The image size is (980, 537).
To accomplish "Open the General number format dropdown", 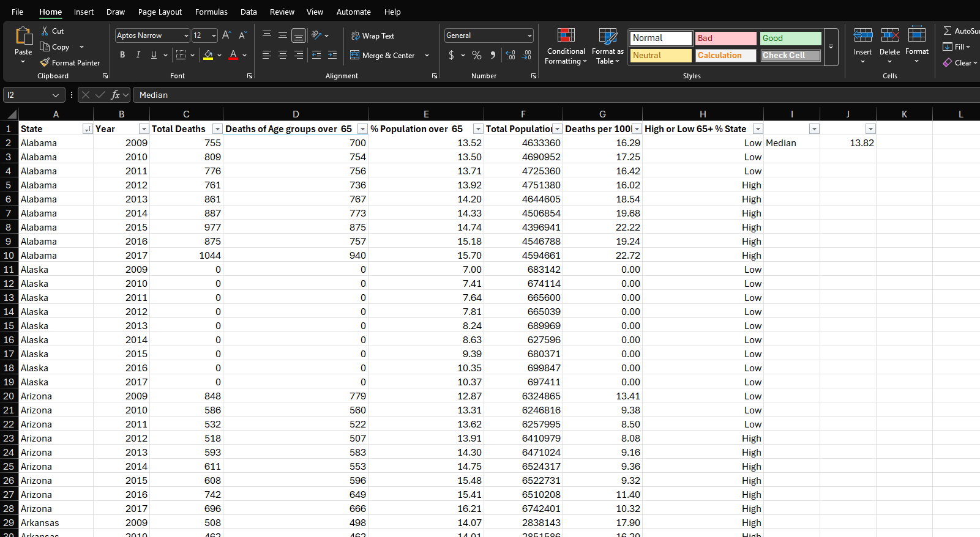I will pos(529,35).
